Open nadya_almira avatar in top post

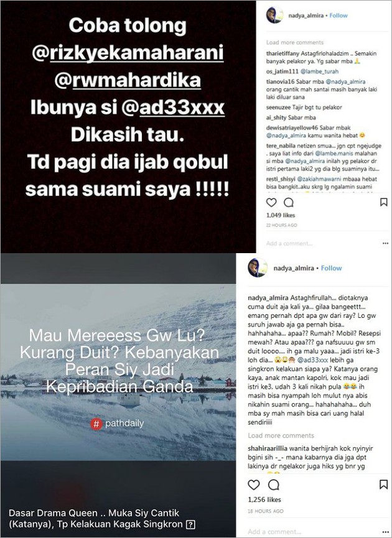click(274, 15)
